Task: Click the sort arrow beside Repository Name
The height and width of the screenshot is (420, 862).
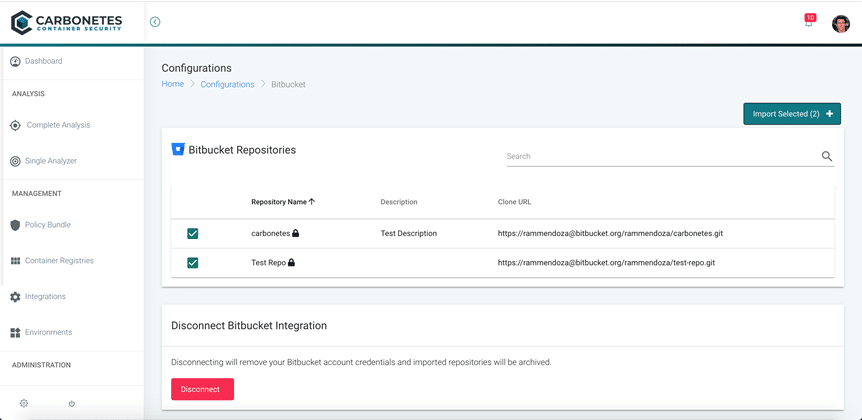Action: tap(312, 202)
